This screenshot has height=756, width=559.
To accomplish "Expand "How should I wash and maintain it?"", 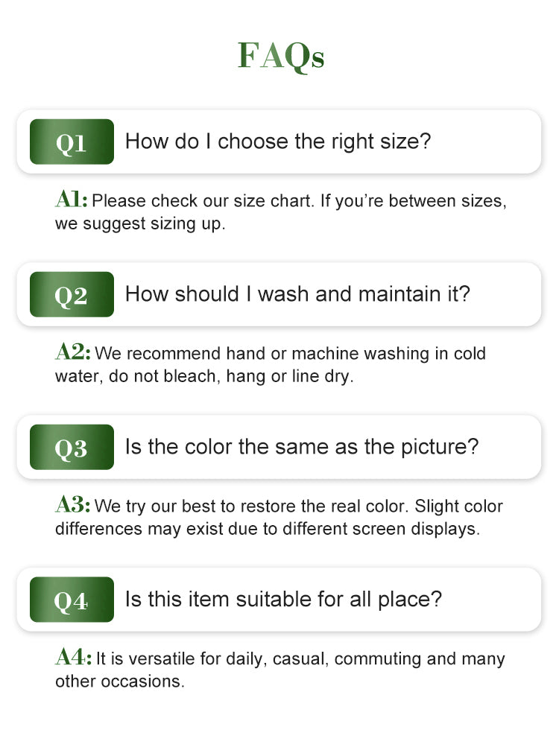I will click(279, 294).
